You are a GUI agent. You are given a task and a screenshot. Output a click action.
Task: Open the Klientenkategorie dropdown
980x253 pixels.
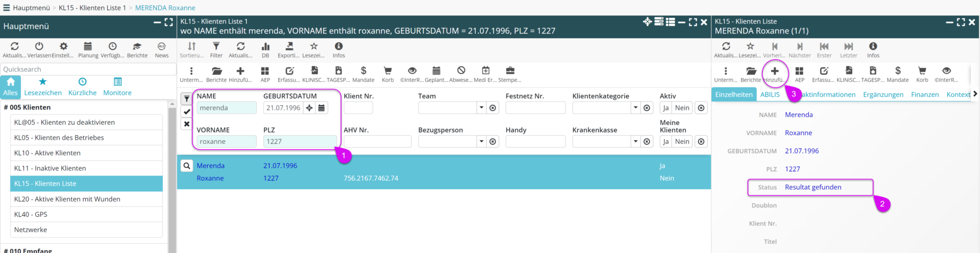[635, 108]
